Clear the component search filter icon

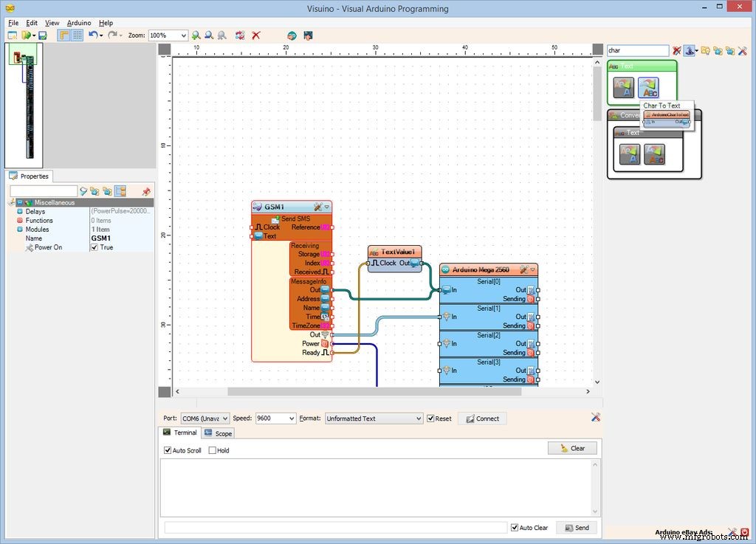tap(676, 51)
